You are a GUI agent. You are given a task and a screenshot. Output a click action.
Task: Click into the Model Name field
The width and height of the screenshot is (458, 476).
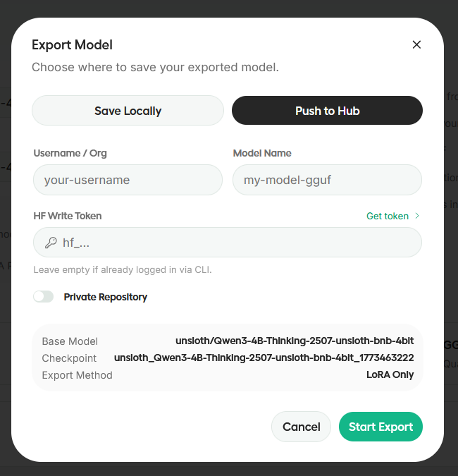point(327,180)
